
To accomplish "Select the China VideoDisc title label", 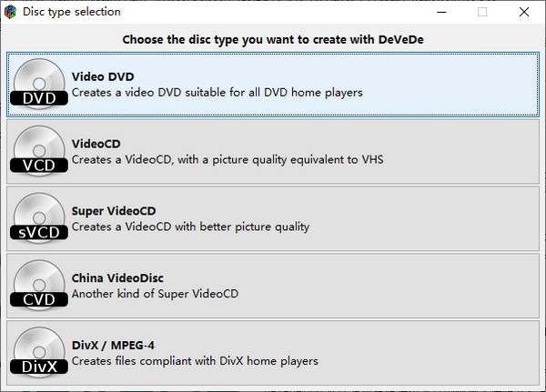I will (x=117, y=278).
